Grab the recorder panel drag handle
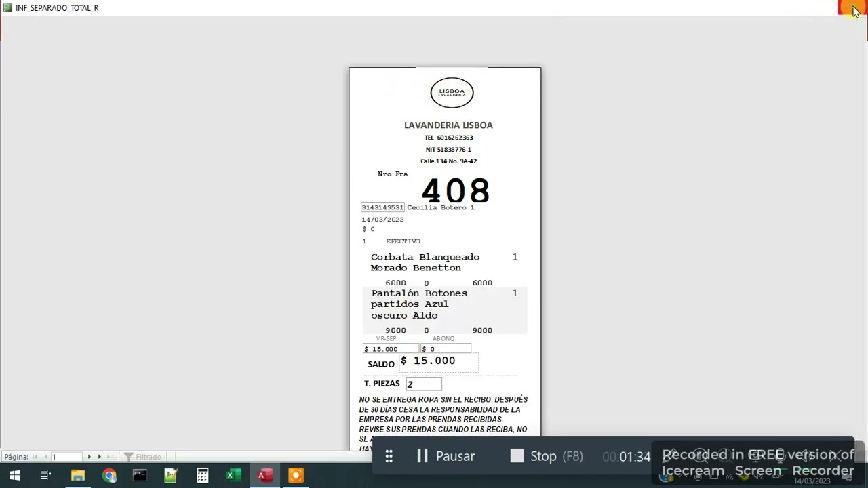This screenshot has height=488, width=868. point(389,456)
